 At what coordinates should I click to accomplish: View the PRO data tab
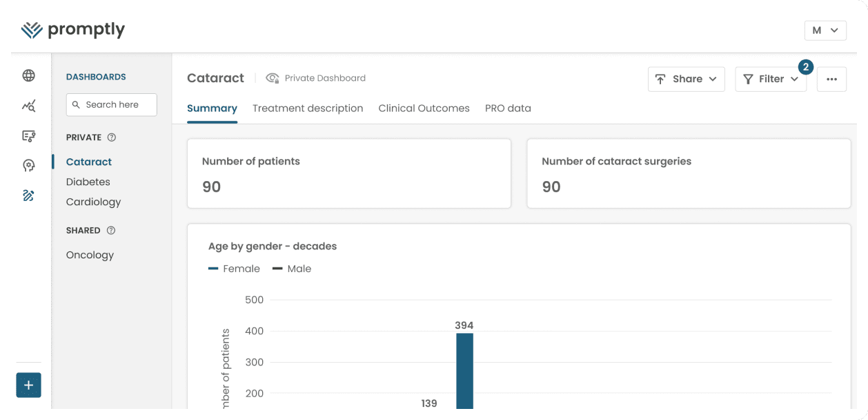click(508, 108)
